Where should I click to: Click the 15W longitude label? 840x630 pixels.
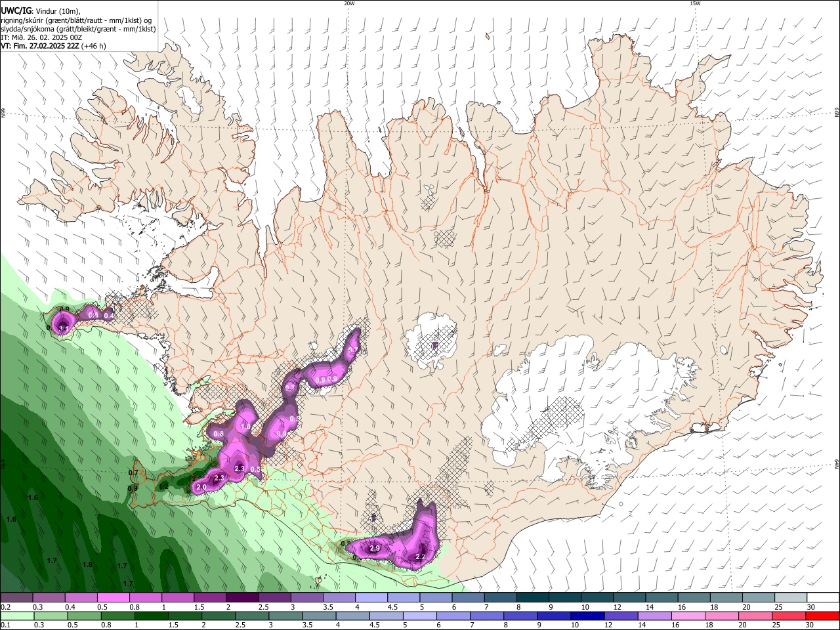pos(695,3)
